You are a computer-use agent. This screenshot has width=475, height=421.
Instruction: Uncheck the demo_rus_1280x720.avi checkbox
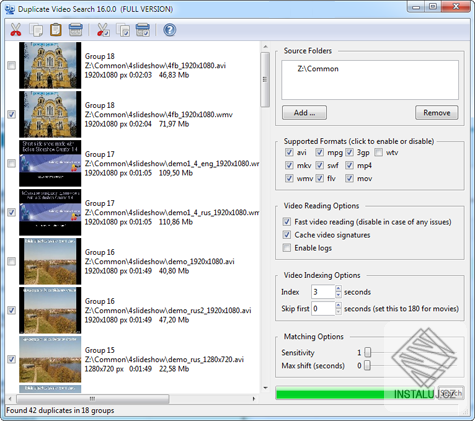12,359
